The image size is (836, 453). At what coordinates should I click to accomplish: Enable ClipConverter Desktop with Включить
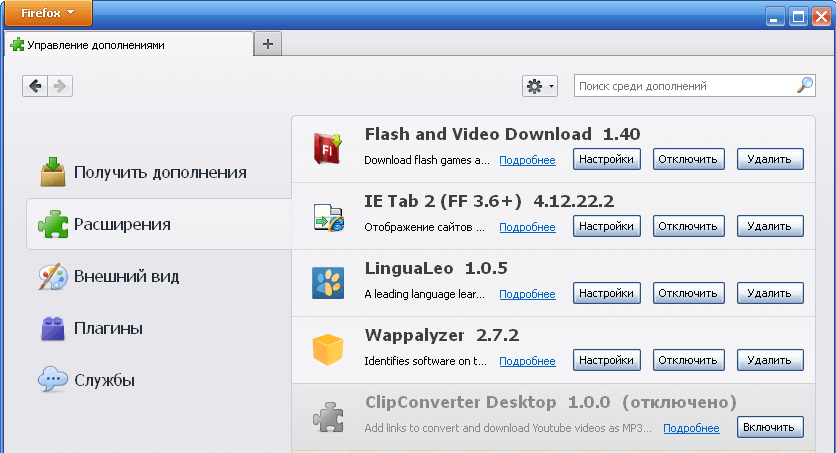[x=770, y=427]
